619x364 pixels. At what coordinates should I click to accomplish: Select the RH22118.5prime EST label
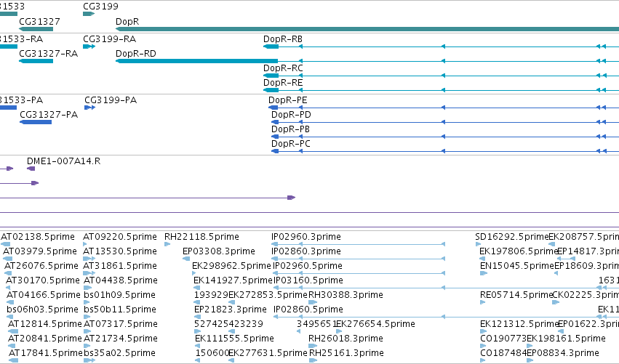[x=201, y=237]
